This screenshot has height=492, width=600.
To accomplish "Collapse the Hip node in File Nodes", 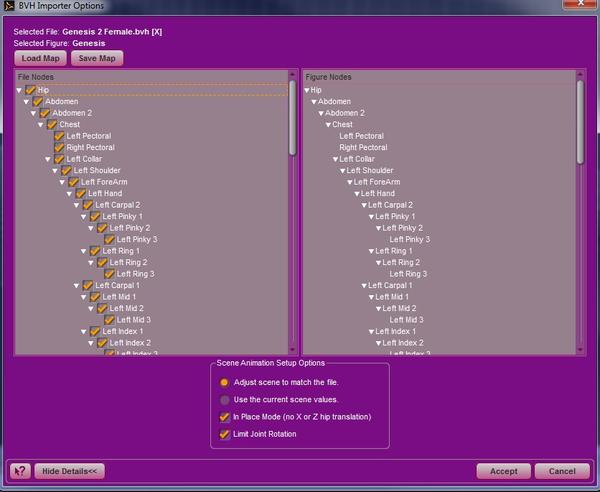I will click(x=19, y=90).
